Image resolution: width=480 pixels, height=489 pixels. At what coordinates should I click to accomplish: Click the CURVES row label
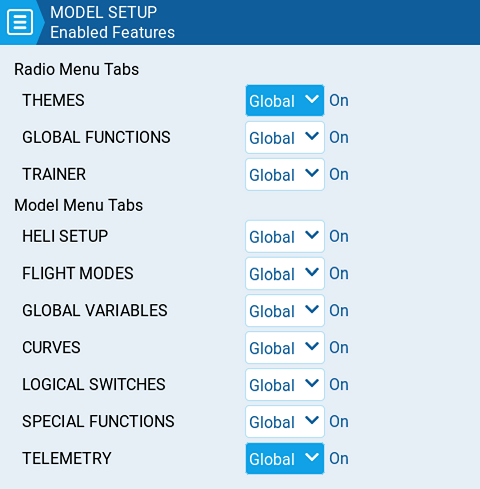(51, 347)
